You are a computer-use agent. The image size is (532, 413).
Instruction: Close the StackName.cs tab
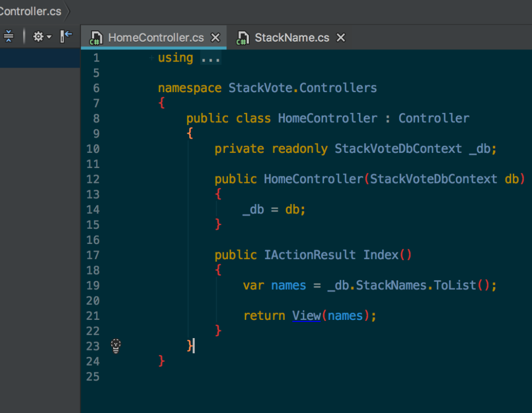point(341,38)
